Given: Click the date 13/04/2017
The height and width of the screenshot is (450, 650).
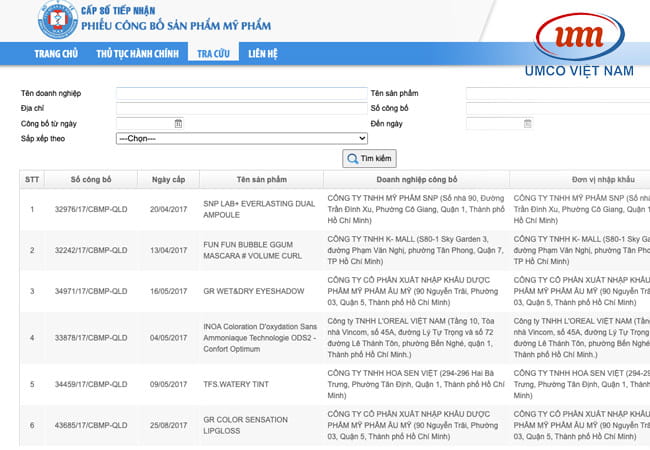Looking at the screenshot, I should tap(168, 250).
